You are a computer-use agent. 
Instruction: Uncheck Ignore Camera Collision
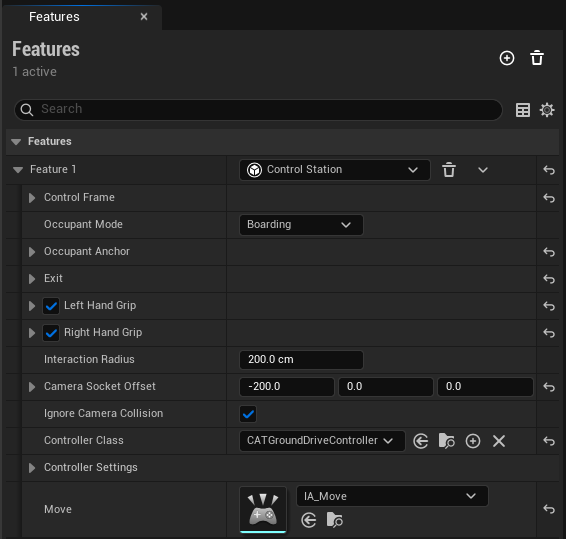coord(248,414)
